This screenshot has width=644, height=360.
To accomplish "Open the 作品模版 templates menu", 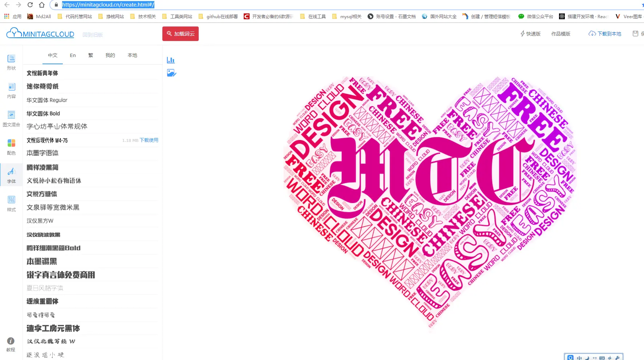I will pyautogui.click(x=561, y=34).
